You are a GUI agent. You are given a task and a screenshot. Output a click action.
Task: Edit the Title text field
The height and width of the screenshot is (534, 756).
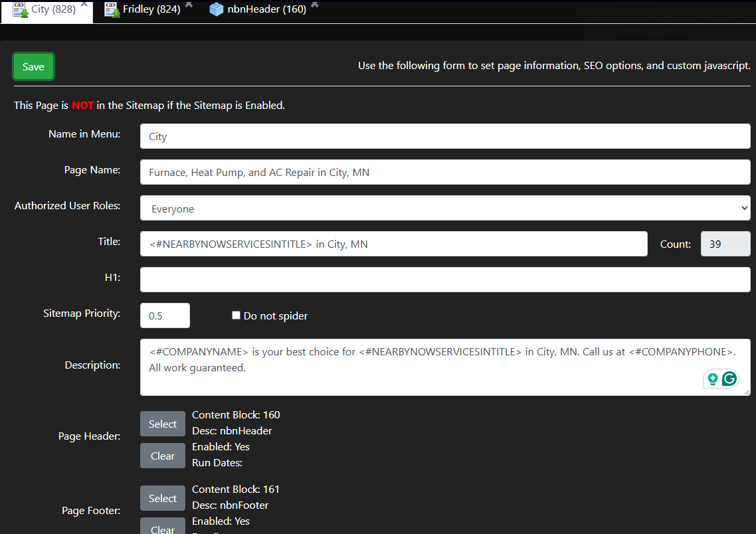point(393,244)
